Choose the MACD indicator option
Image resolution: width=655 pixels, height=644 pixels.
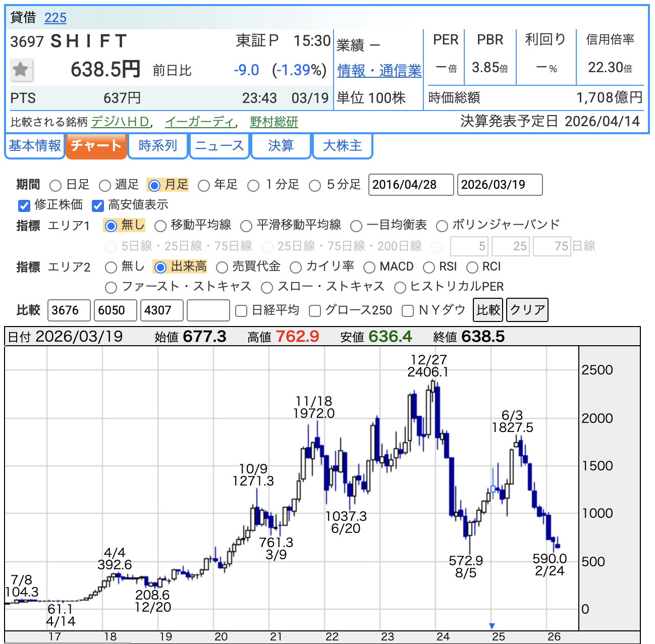click(x=369, y=267)
